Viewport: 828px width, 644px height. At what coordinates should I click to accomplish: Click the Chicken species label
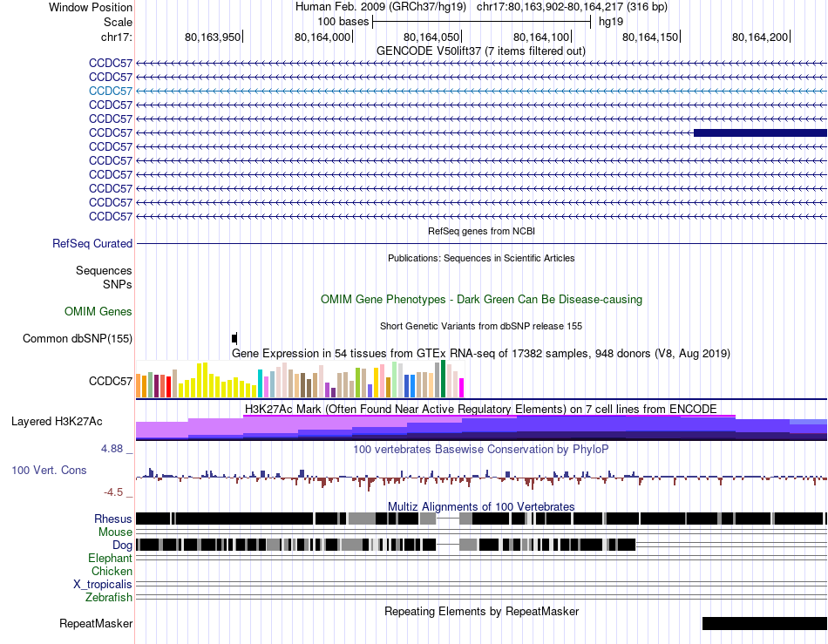tap(112, 571)
